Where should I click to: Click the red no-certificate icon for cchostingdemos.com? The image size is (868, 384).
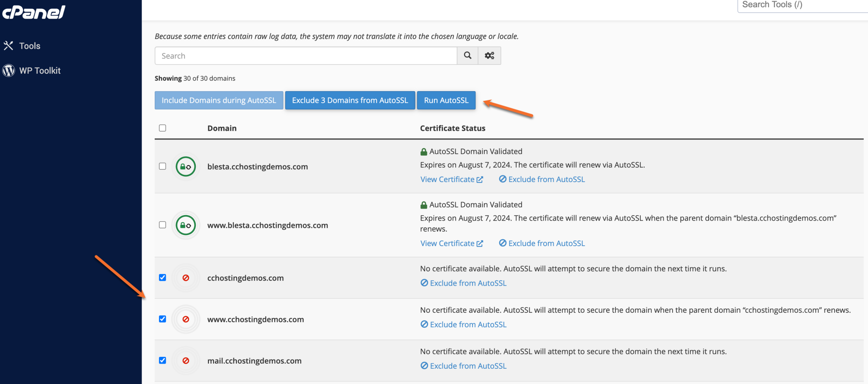click(x=186, y=277)
